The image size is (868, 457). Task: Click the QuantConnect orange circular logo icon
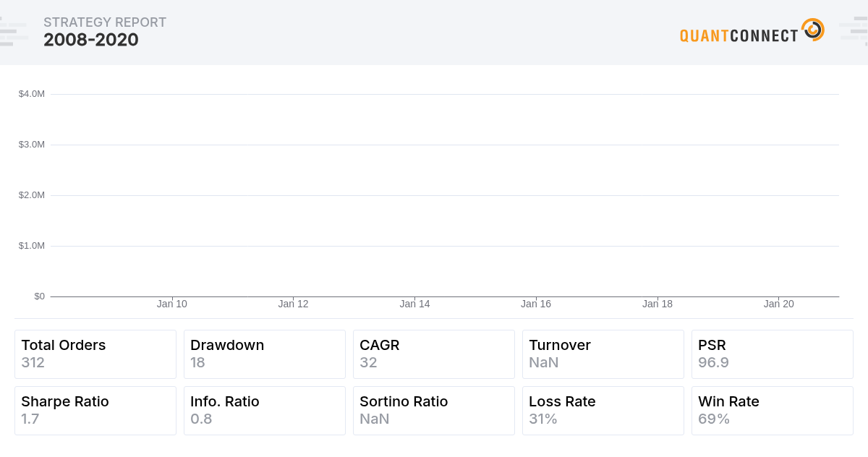point(813,30)
